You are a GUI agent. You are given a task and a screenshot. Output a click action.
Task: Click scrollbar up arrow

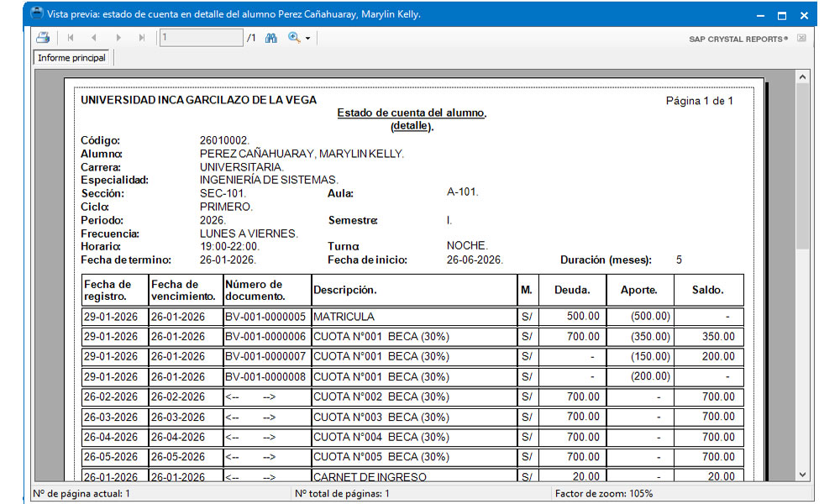point(802,77)
